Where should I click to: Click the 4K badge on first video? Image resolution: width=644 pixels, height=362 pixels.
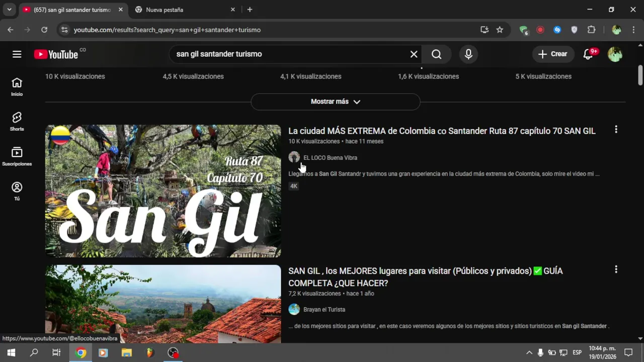pos(294,186)
